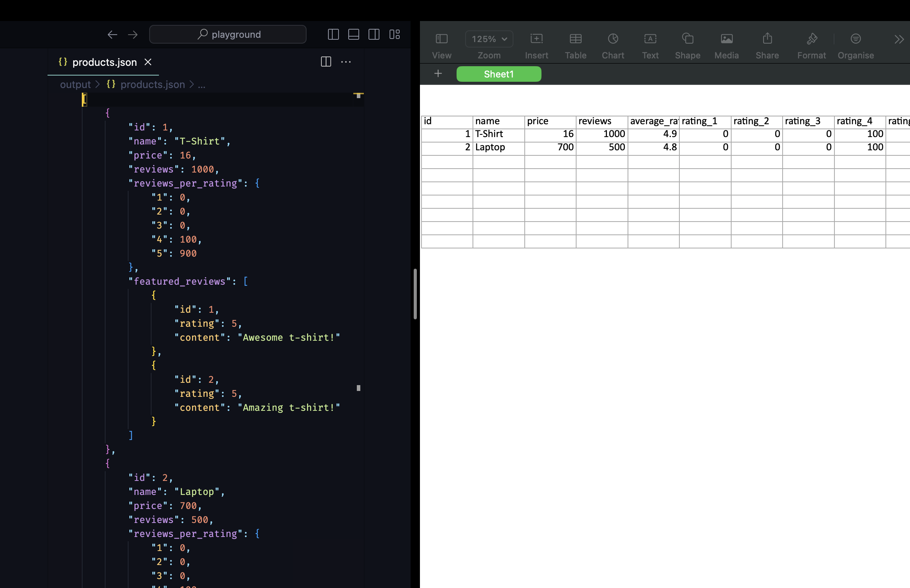Click the average_ra column header cell
Image resolution: width=910 pixels, height=588 pixels.
[x=653, y=121]
